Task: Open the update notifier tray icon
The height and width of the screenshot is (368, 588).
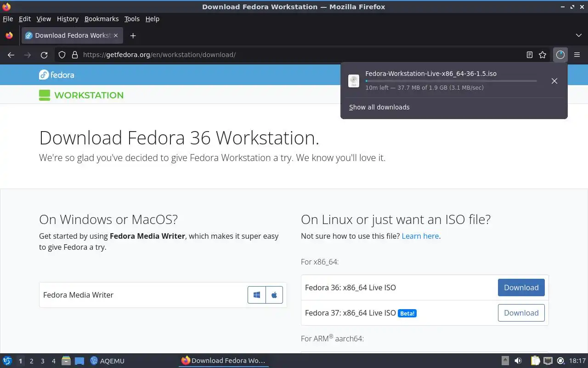Action: tap(560, 361)
